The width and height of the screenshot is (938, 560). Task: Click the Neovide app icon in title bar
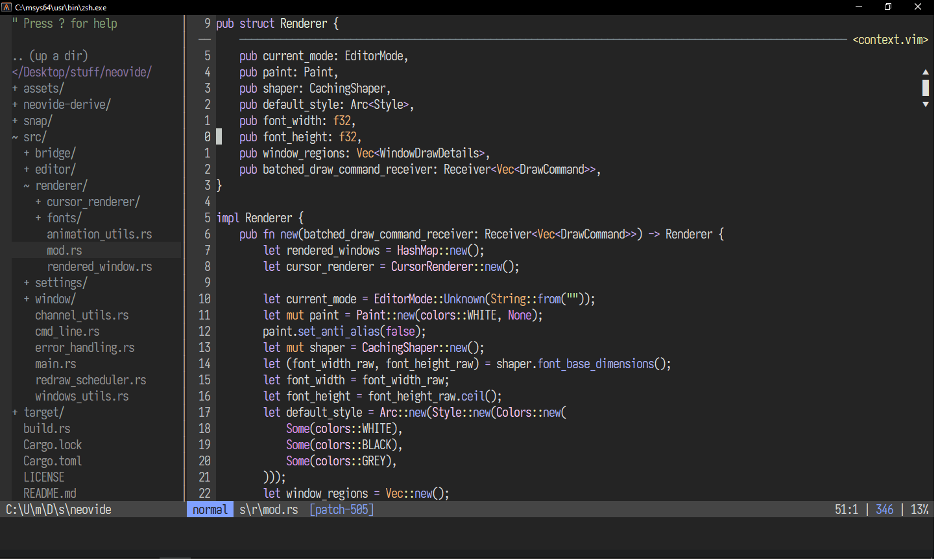point(6,7)
